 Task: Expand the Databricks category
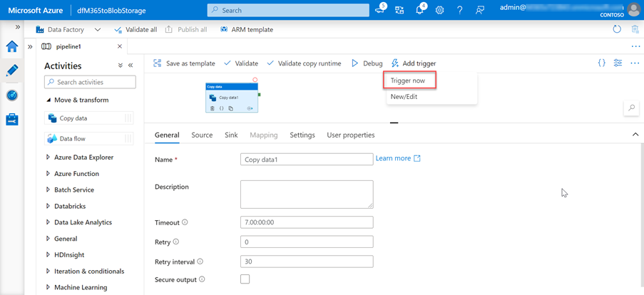coord(48,206)
